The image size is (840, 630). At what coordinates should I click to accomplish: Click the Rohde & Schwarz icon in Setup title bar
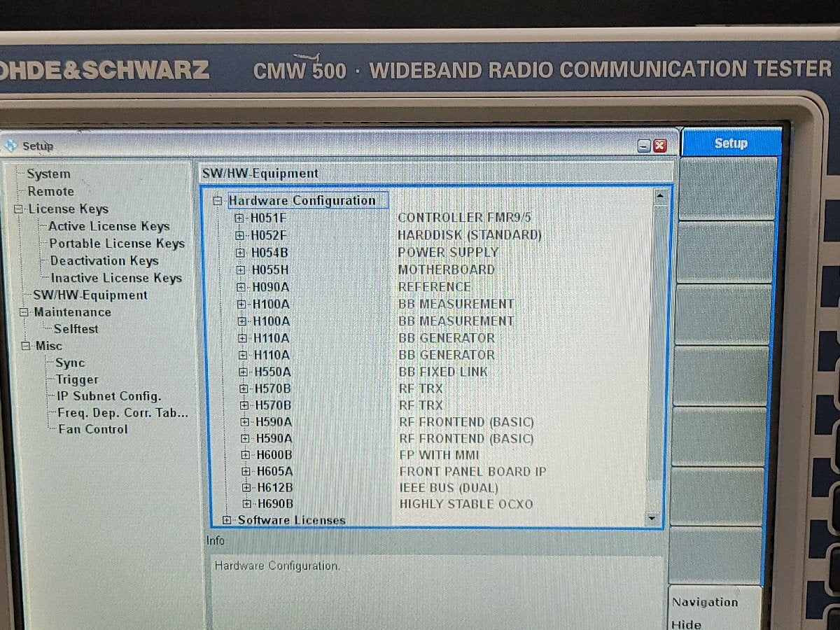pyautogui.click(x=10, y=145)
